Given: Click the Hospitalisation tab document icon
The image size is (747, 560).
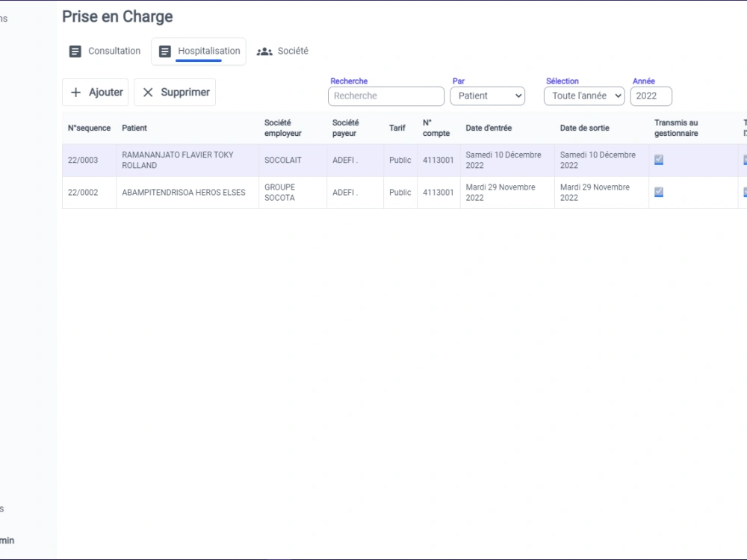Looking at the screenshot, I should (165, 52).
